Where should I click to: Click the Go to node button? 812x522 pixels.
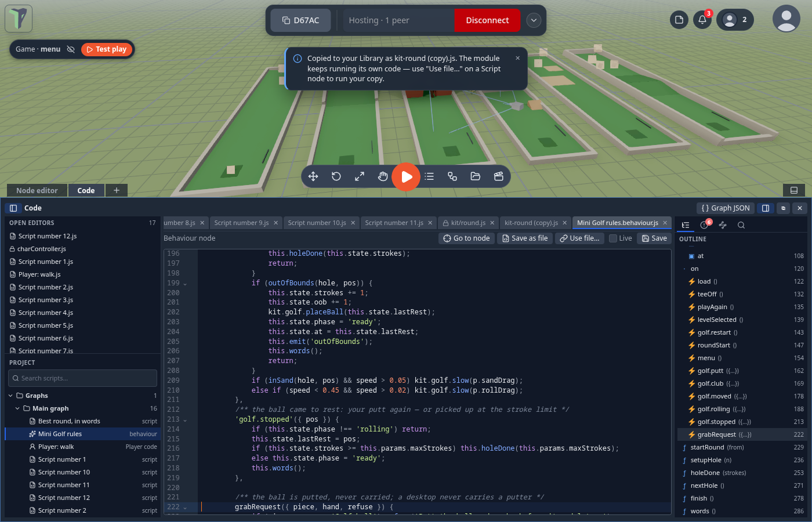pyautogui.click(x=466, y=238)
